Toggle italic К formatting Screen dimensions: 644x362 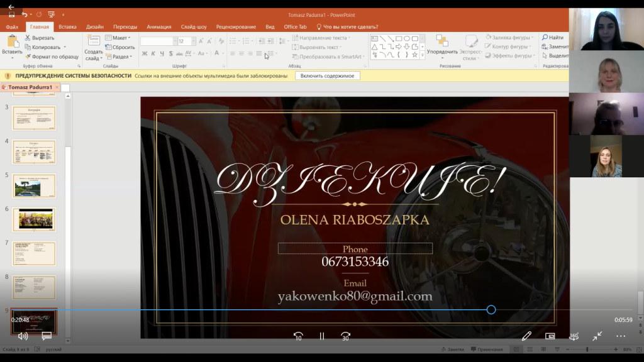click(x=153, y=53)
